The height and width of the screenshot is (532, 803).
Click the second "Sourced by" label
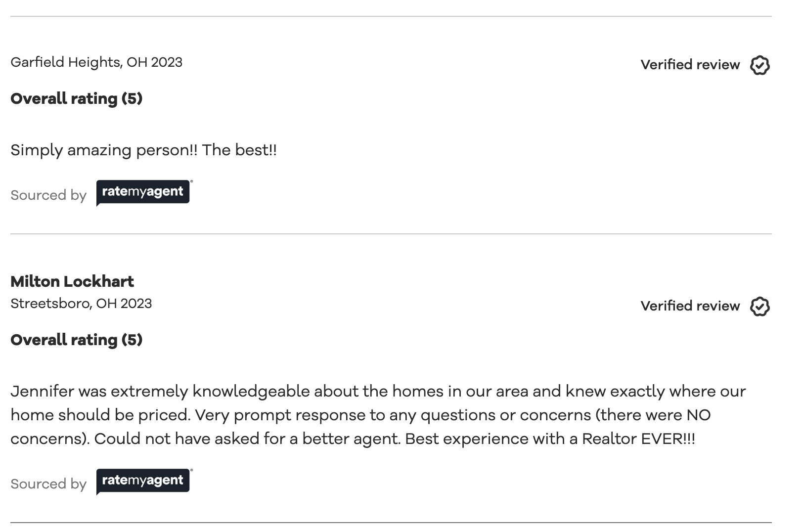tap(48, 484)
